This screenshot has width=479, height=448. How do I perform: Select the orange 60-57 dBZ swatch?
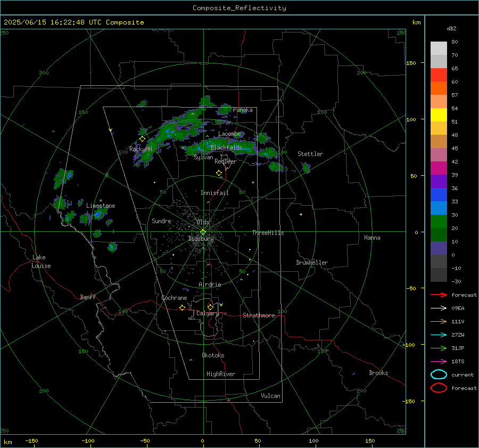click(x=439, y=88)
